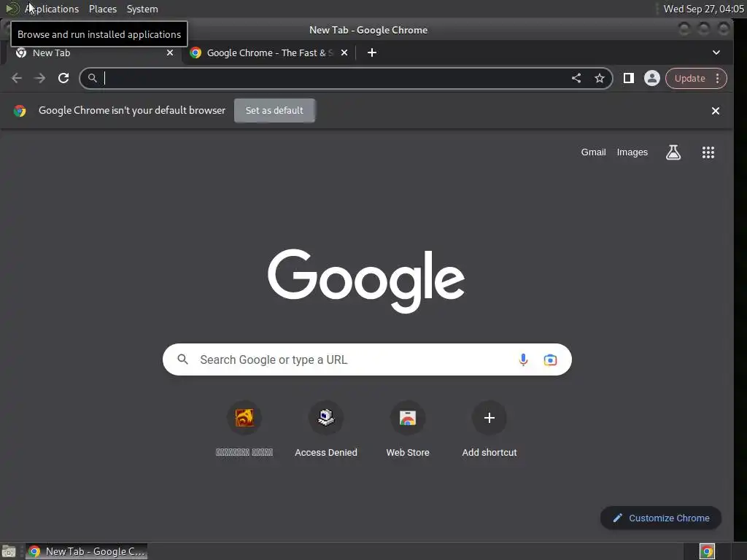
Task: Open the clock showing Wed Sep 27
Action: 704,9
